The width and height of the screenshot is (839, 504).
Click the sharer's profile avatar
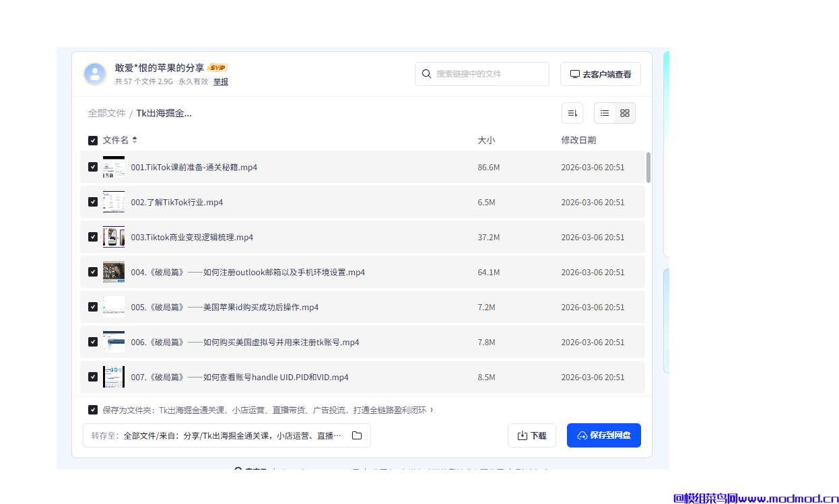(95, 74)
